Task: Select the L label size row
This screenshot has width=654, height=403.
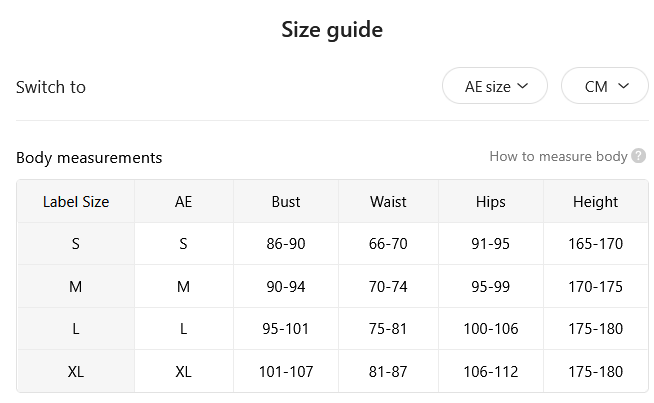Action: pos(332,329)
